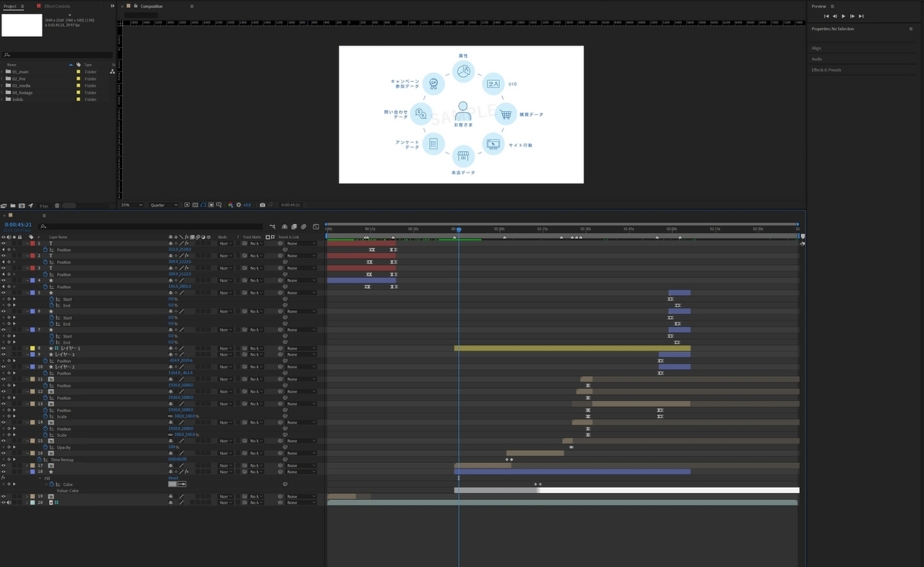The height and width of the screenshot is (567, 924).
Task: Toggle visibility of layer 20
Action: click(4, 502)
